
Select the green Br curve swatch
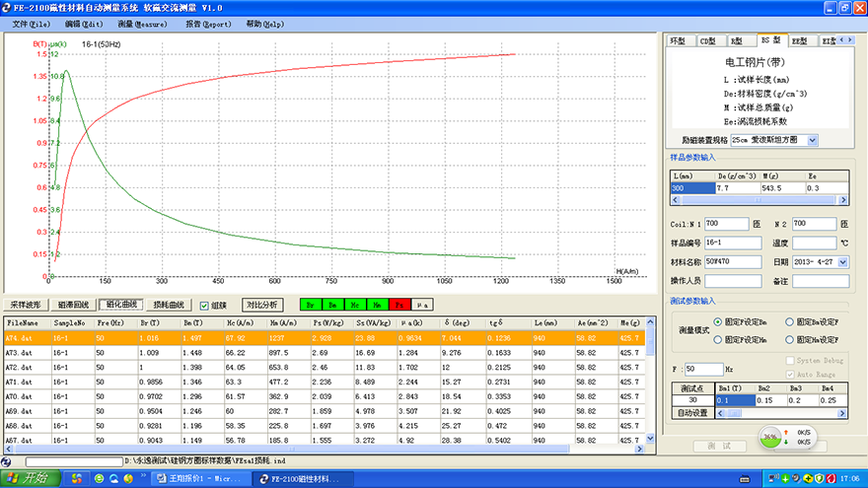(311, 305)
